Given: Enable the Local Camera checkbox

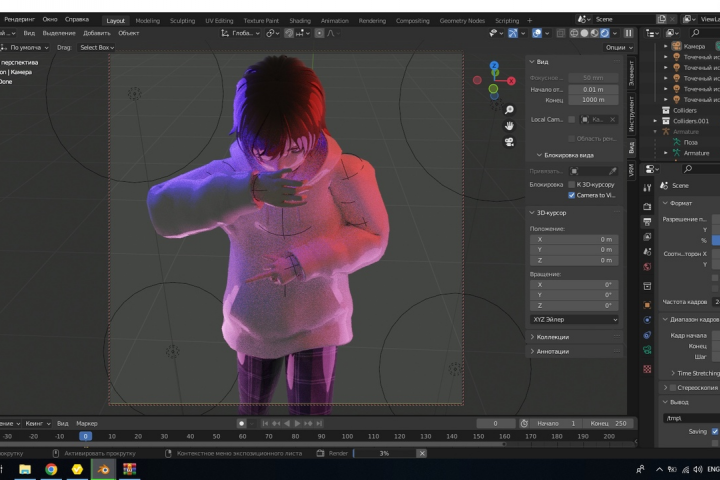Looking at the screenshot, I should [x=571, y=119].
